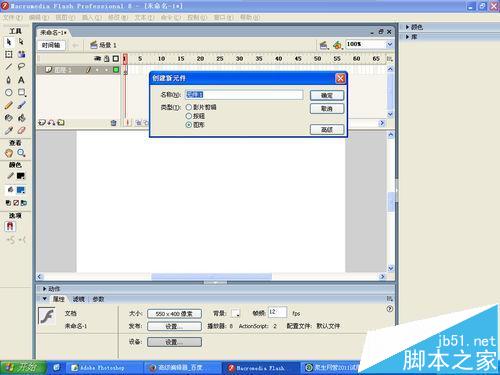Select the Movie Clip radio option
The image size is (500, 375).
(x=189, y=107)
